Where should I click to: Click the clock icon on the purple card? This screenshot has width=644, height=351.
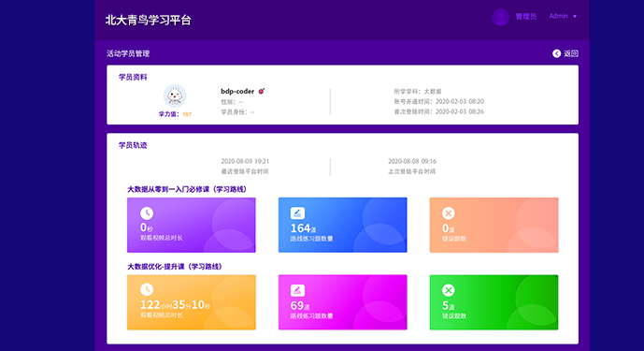(x=147, y=213)
